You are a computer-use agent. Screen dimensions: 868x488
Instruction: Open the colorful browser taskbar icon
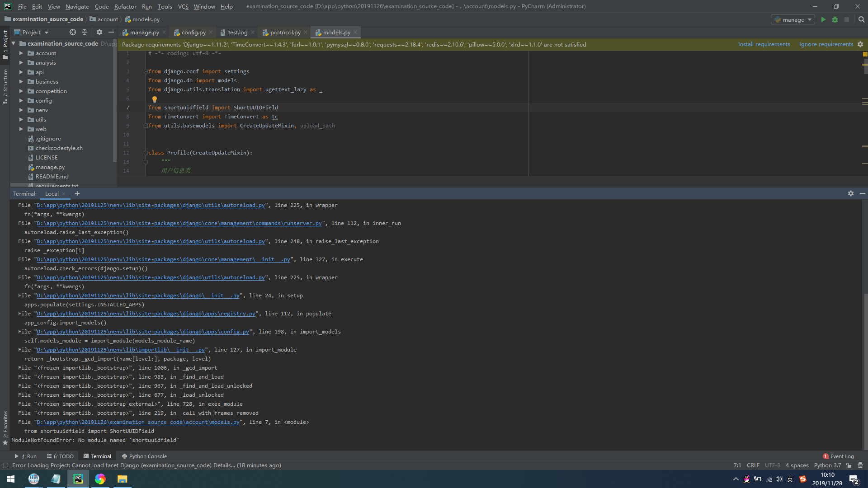coord(100,479)
